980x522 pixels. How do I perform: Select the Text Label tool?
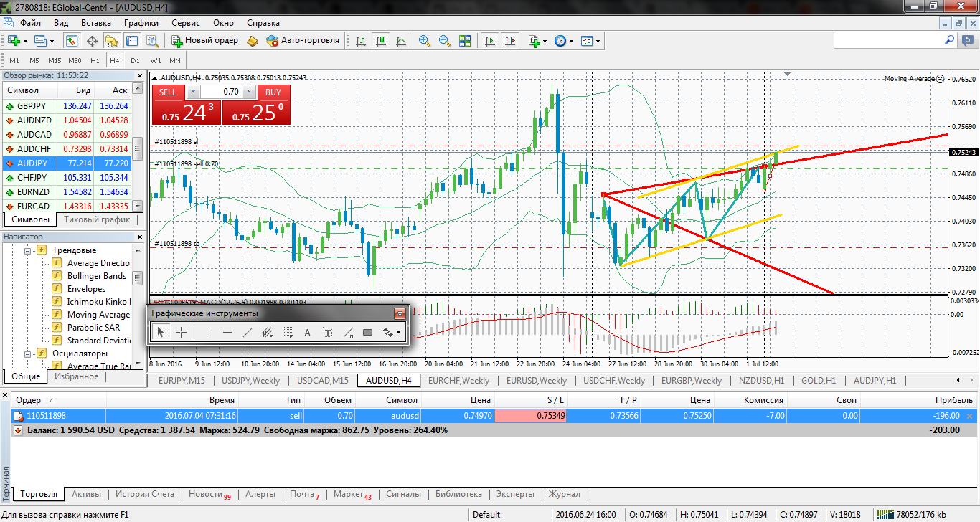coord(328,332)
